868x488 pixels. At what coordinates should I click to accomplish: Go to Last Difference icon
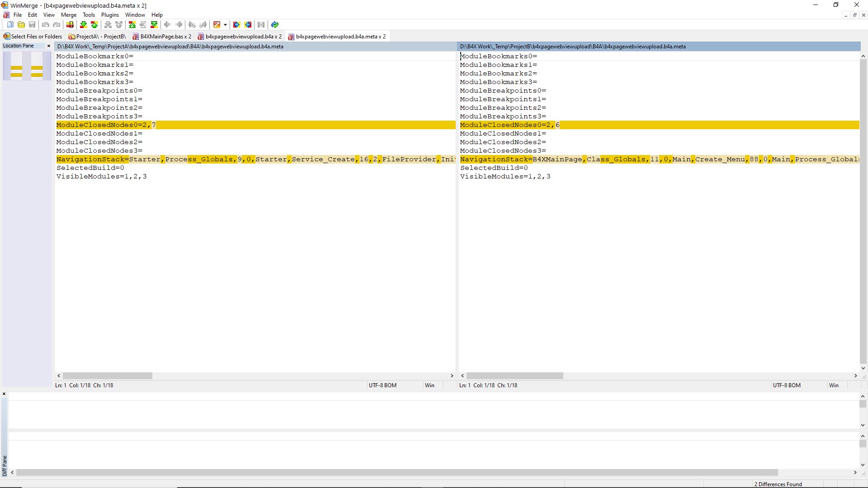(154, 25)
